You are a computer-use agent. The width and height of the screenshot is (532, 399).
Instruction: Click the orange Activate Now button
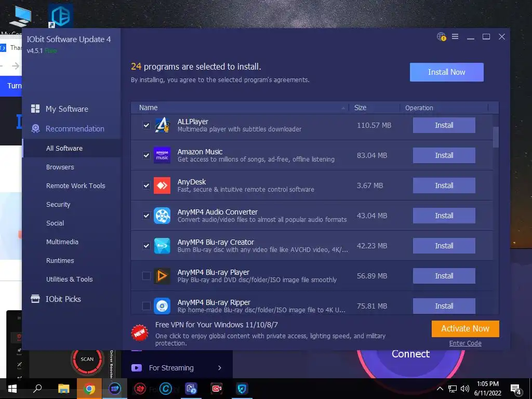(x=465, y=328)
